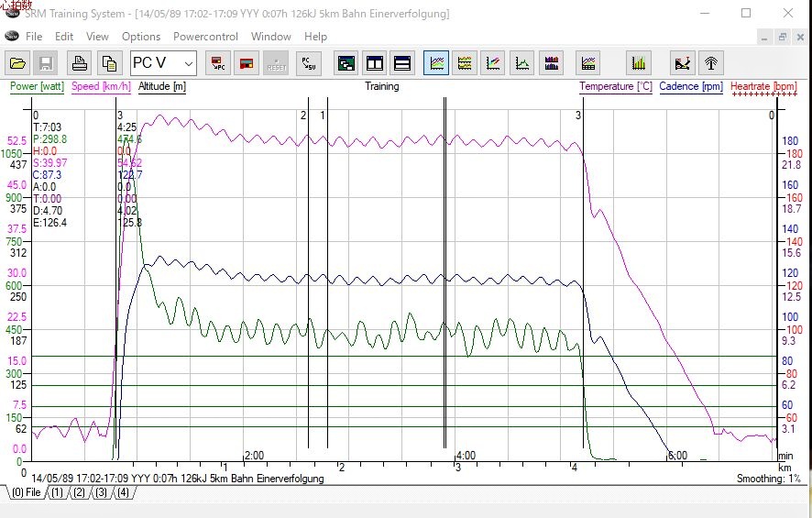Print the training with the printer icon
This screenshot has width=812, height=518.
[x=79, y=63]
